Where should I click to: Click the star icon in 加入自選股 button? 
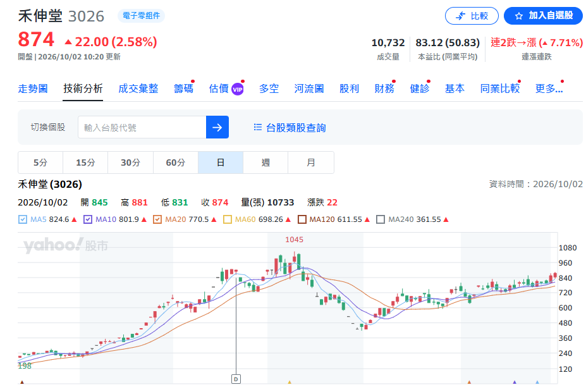519,16
